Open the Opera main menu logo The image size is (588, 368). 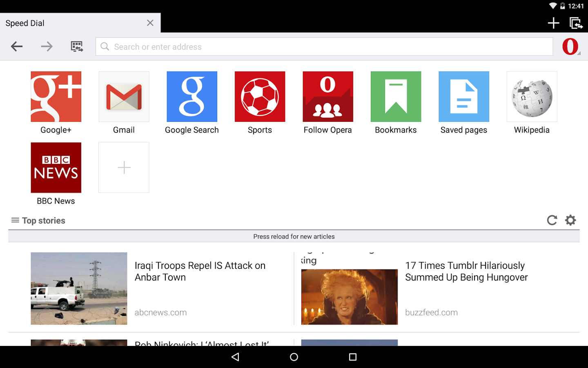[x=571, y=47]
